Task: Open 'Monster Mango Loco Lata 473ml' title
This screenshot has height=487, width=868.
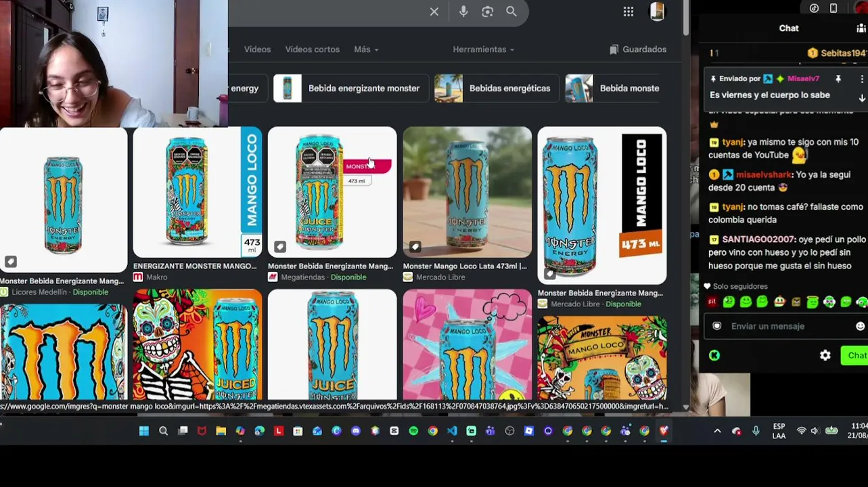Action: point(465,266)
